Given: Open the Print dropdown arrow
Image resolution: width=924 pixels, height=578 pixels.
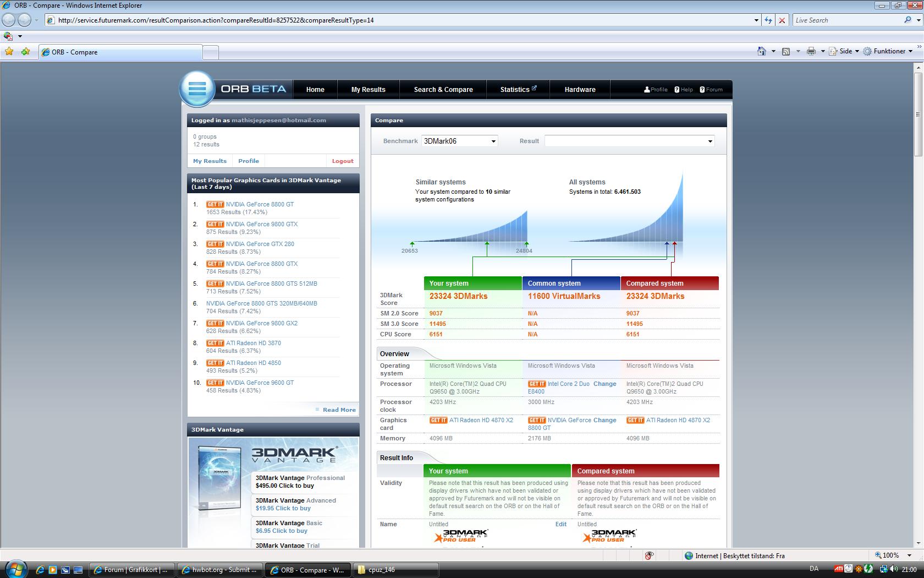Looking at the screenshot, I should click(823, 51).
